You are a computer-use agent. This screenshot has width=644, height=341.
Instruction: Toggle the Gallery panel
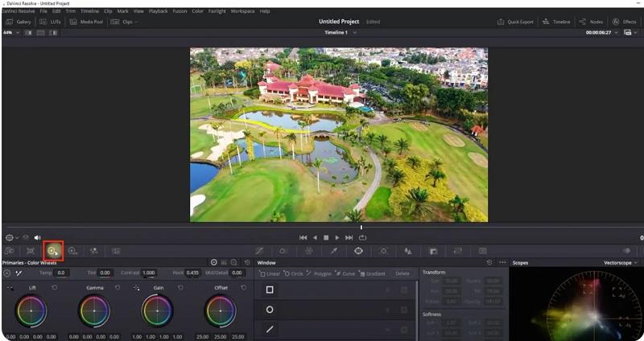pos(19,22)
